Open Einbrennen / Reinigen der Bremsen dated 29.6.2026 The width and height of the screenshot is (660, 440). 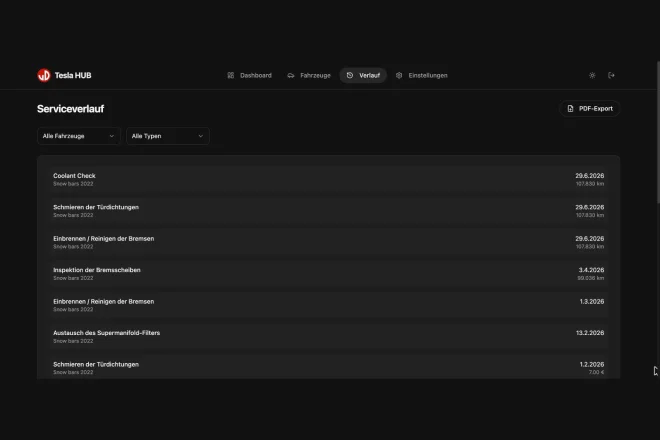(328, 242)
